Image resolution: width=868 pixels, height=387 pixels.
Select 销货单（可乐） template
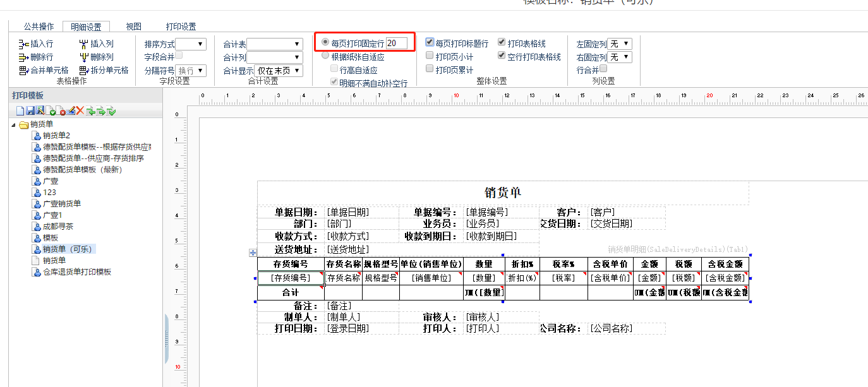(68, 249)
